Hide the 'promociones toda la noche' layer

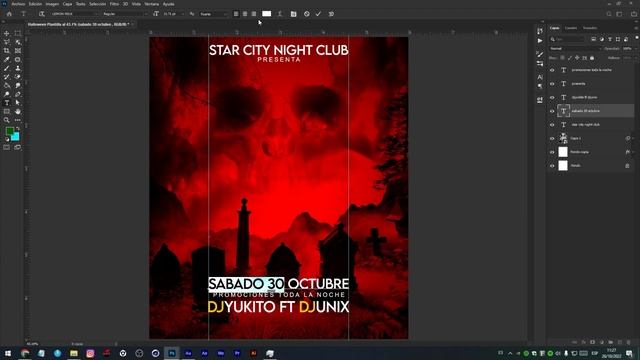[552, 70]
